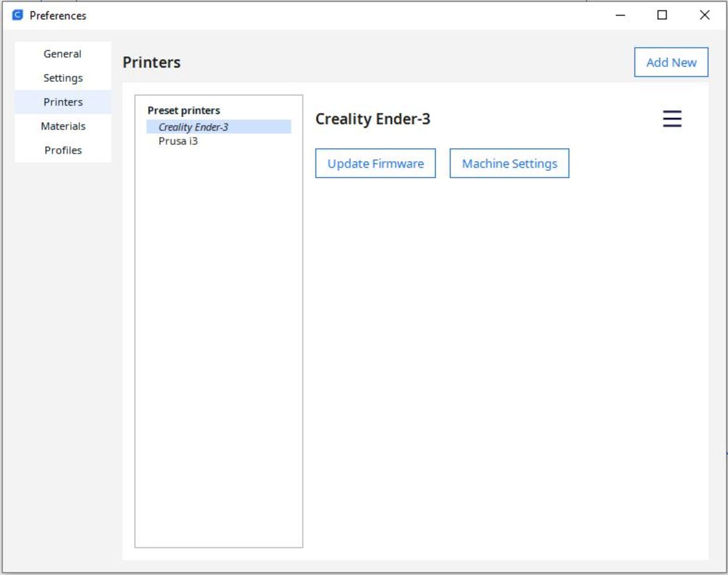Open Machine Settings for the printer

(x=510, y=163)
